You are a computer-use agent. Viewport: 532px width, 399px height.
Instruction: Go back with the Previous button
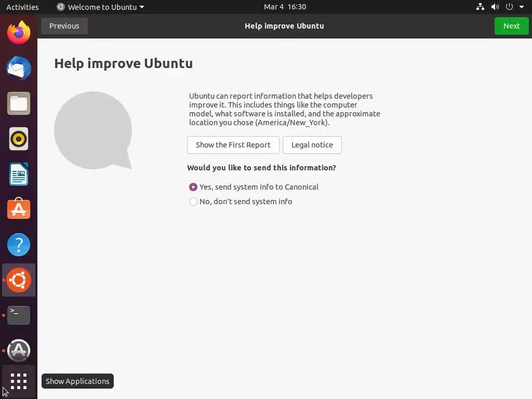pos(64,26)
